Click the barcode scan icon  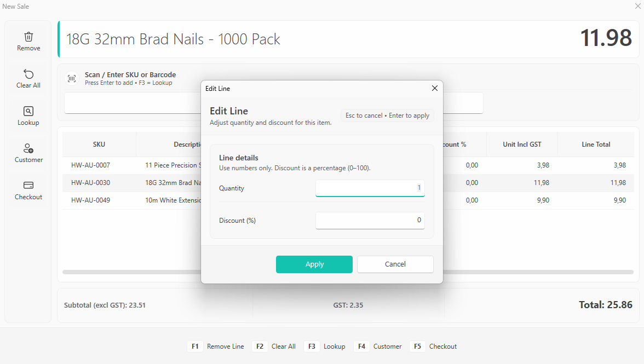72,78
